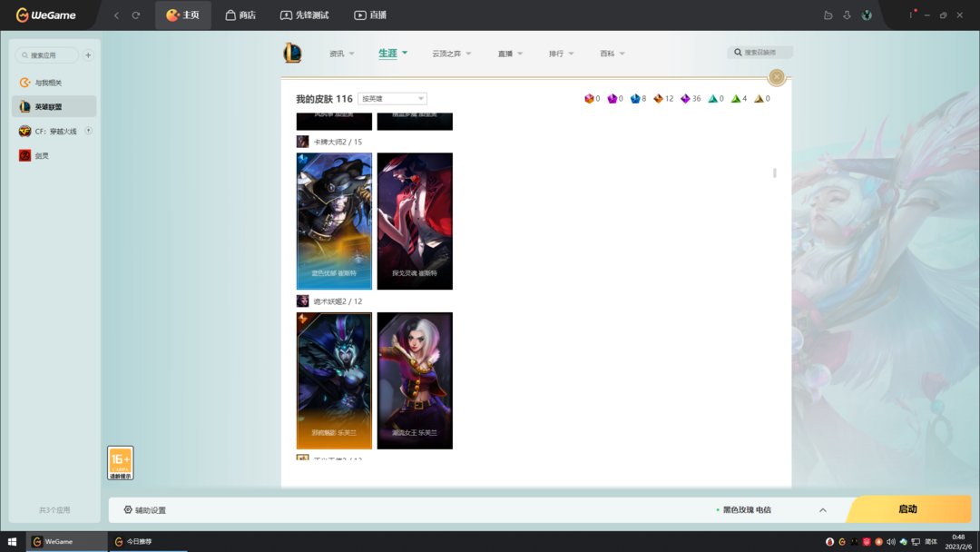Click the 搜索应用 search field

click(47, 55)
